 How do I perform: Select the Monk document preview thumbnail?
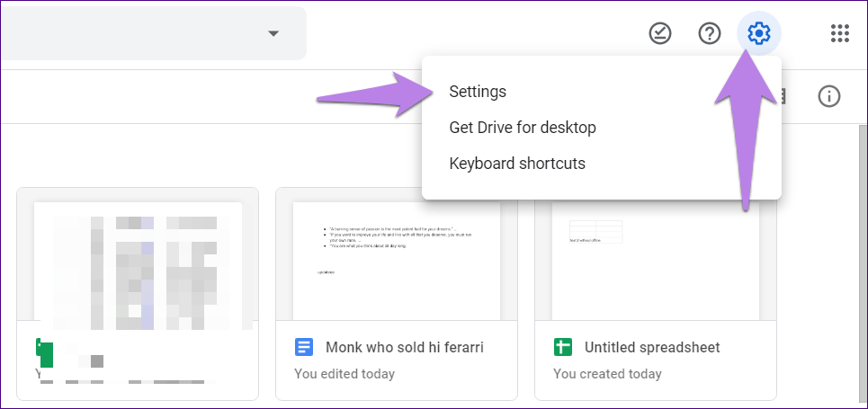(397, 261)
